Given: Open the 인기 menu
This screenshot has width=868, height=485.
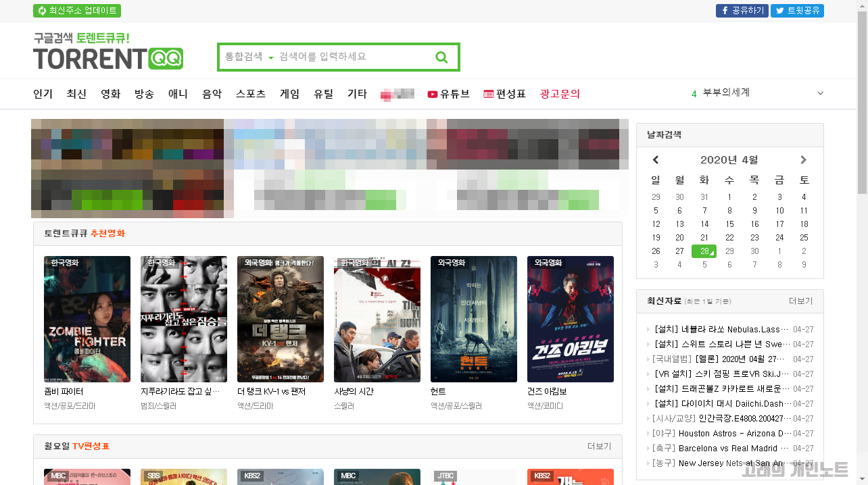Looking at the screenshot, I should pyautogui.click(x=43, y=94).
